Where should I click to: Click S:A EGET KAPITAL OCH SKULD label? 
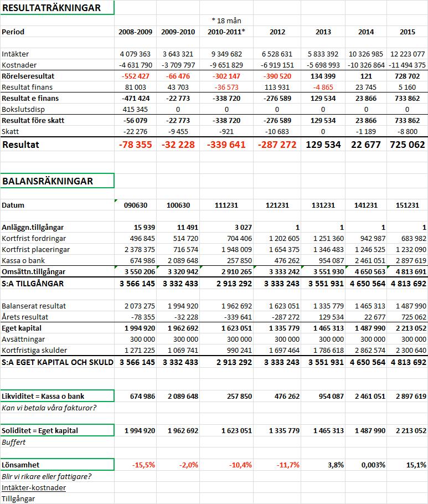coord(57,362)
